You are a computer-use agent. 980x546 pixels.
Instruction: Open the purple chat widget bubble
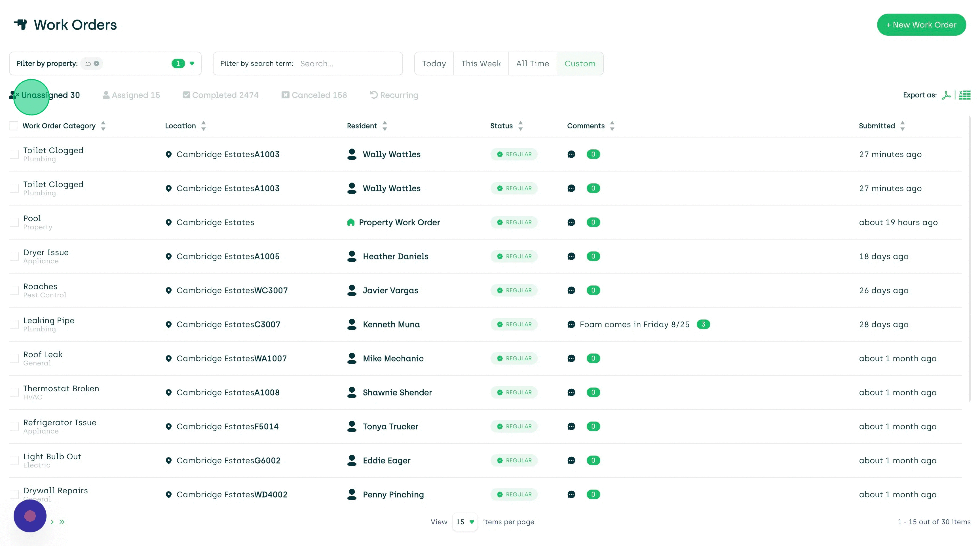(x=30, y=516)
